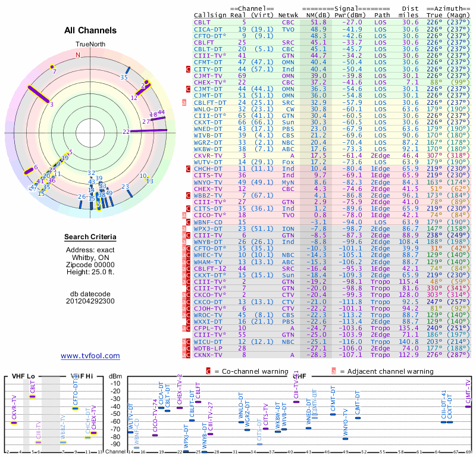Click the 276° true azimuth for CKNX-TV
Viewport: 476px width, 457px height.
434,355
